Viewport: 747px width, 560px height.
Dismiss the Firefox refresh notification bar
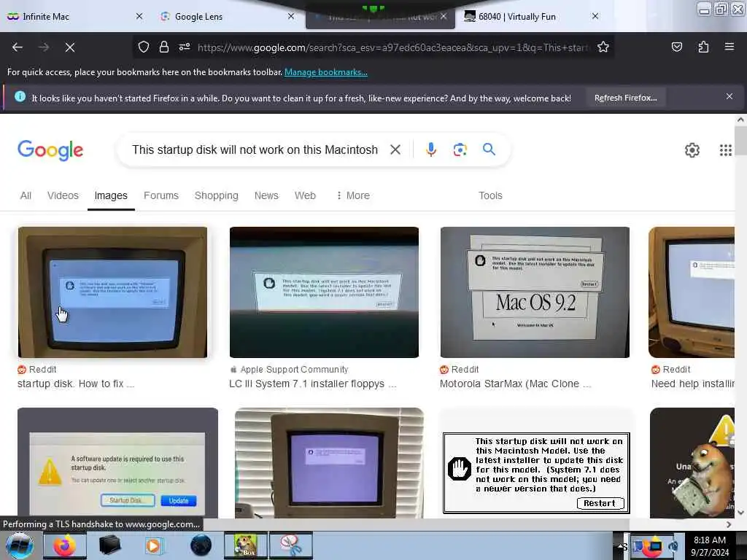tap(729, 97)
